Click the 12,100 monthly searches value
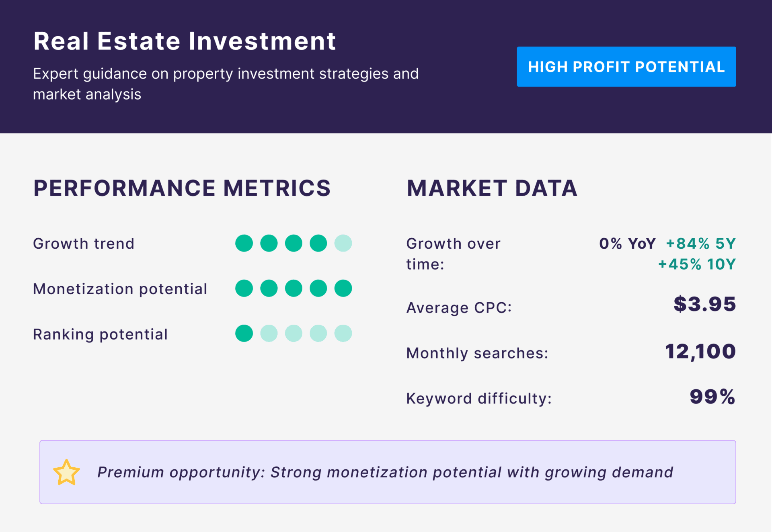This screenshot has height=532, width=772. tap(700, 352)
